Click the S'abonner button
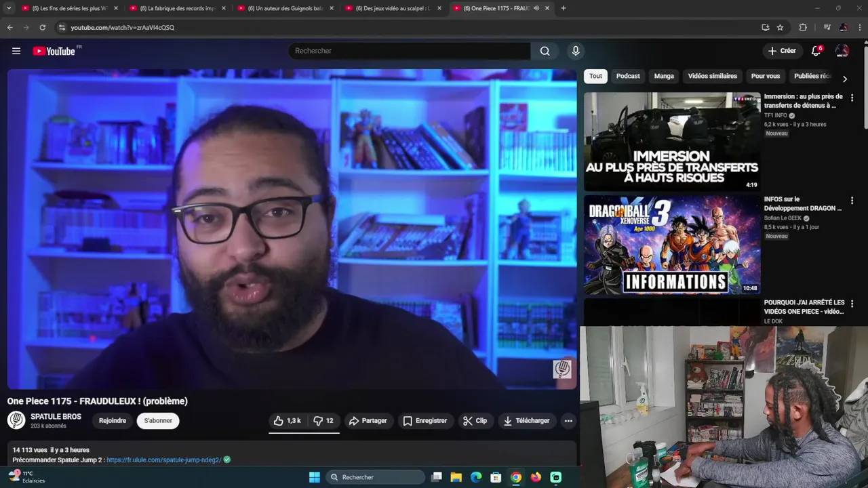This screenshot has width=868, height=488. 158,421
